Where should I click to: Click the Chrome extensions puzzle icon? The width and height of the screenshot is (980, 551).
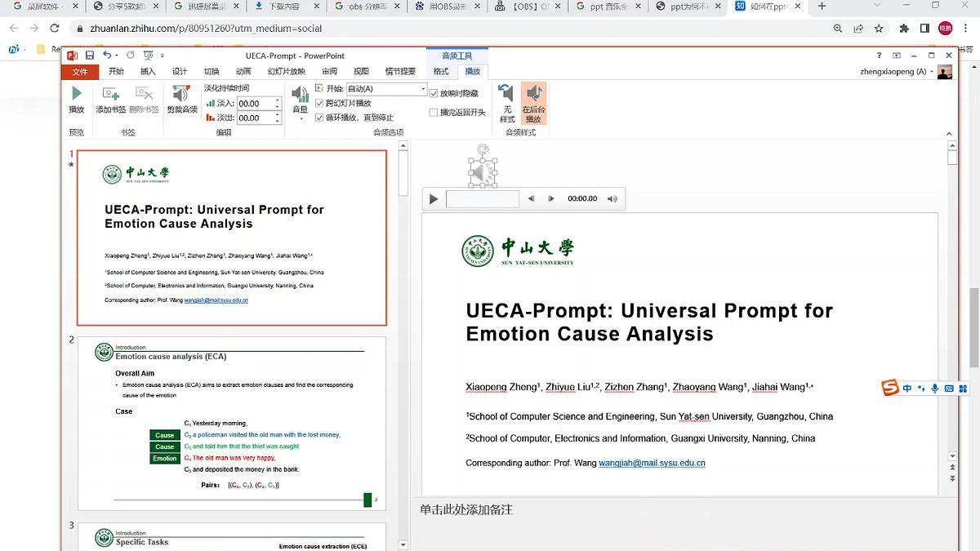pos(904,28)
